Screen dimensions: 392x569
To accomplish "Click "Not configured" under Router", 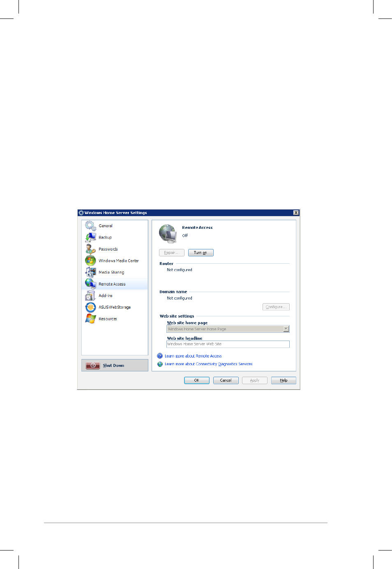I will pyautogui.click(x=180, y=270).
